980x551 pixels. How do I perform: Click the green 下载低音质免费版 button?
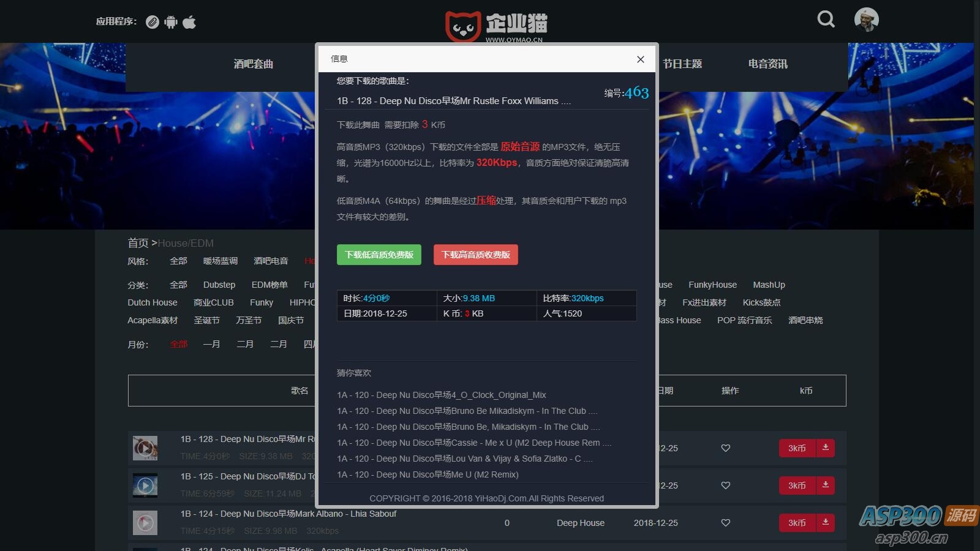click(379, 255)
